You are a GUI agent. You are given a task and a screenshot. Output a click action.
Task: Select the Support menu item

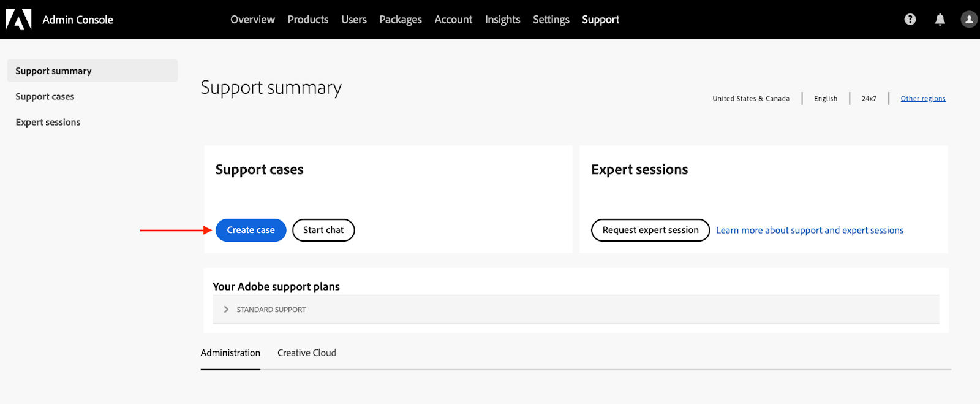601,20
